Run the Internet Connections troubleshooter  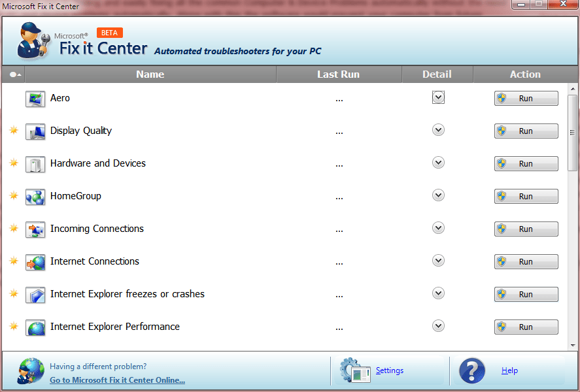click(x=526, y=261)
